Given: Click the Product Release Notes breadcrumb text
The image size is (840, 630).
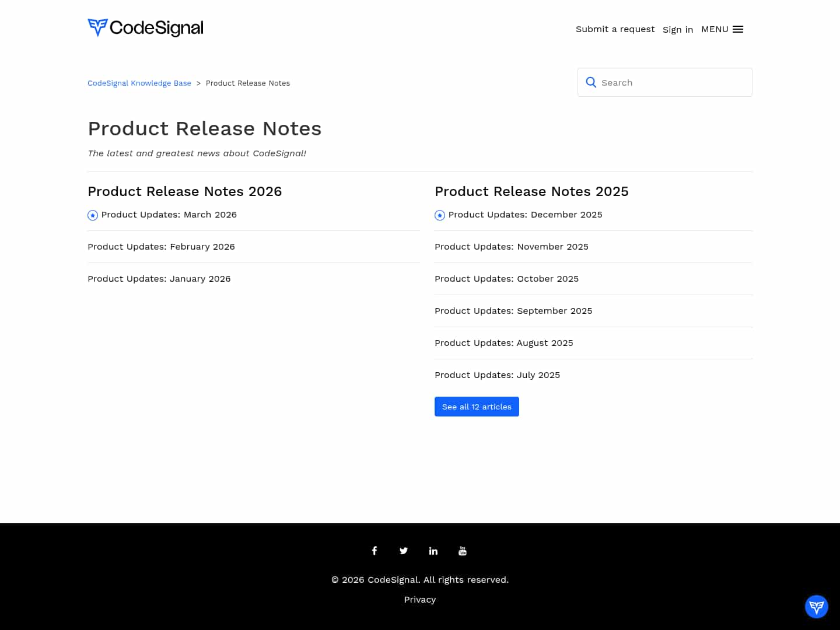Looking at the screenshot, I should pos(248,83).
